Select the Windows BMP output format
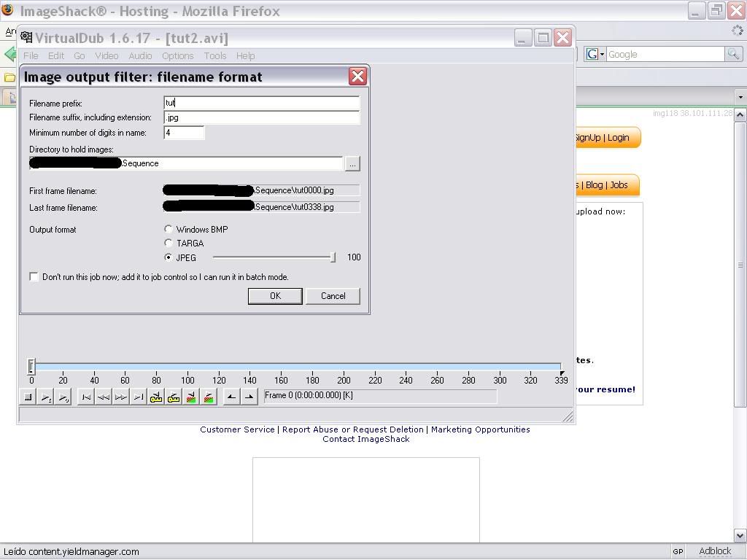 169,229
